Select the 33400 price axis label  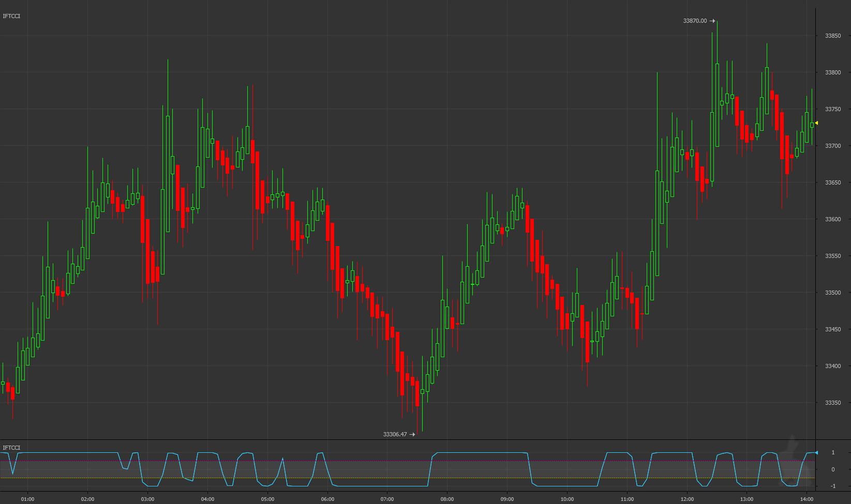(833, 366)
